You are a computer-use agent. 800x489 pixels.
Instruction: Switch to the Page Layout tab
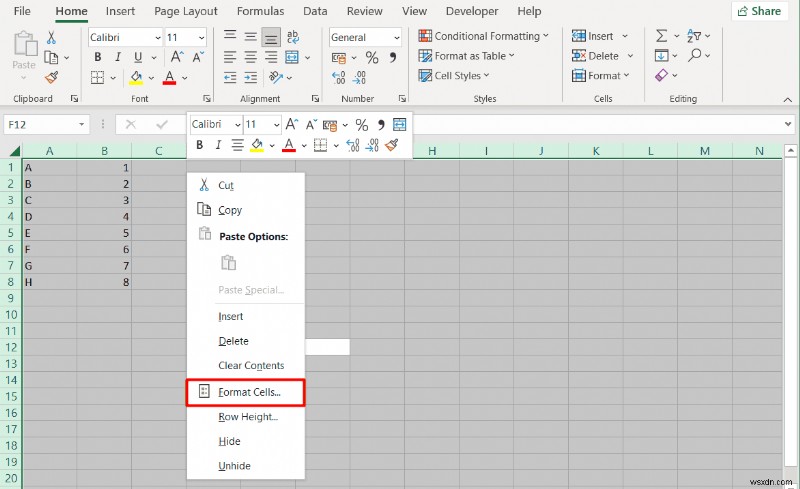186,11
